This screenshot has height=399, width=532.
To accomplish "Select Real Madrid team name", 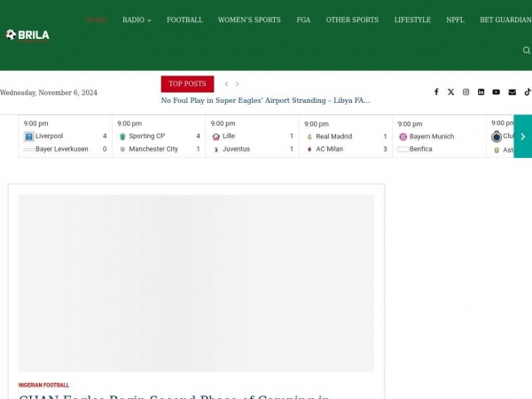I will [x=334, y=137].
